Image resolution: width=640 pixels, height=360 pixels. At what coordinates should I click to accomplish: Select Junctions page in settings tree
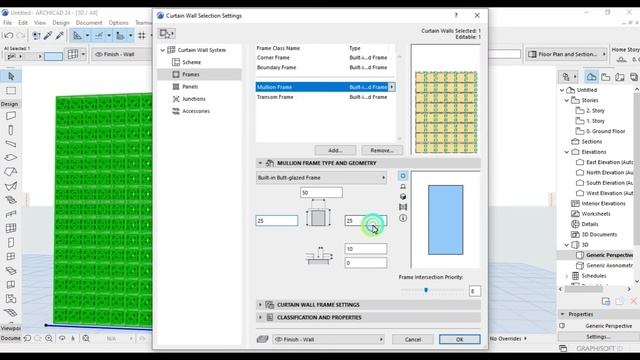pyautogui.click(x=194, y=99)
